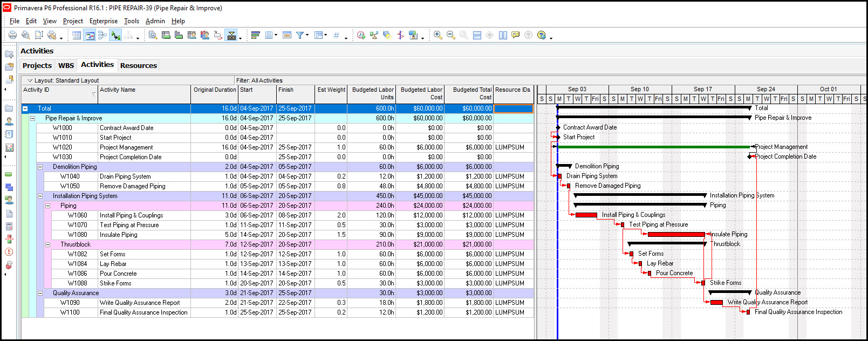This screenshot has height=341, width=868.
Task: Toggle the Gantt Chart view button
Action: pyautogui.click(x=90, y=35)
